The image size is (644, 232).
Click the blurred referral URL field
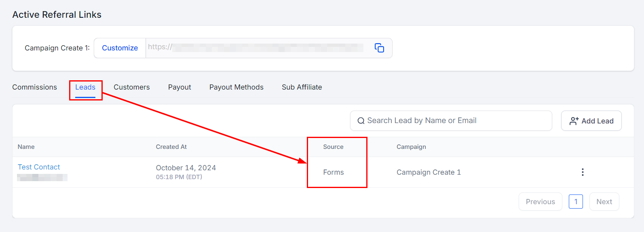[x=259, y=48]
